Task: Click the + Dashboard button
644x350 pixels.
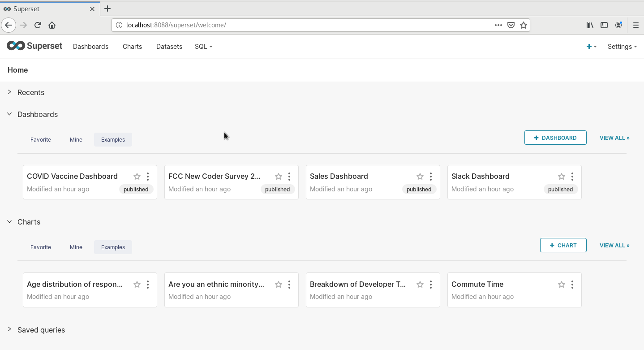Action: click(x=555, y=138)
